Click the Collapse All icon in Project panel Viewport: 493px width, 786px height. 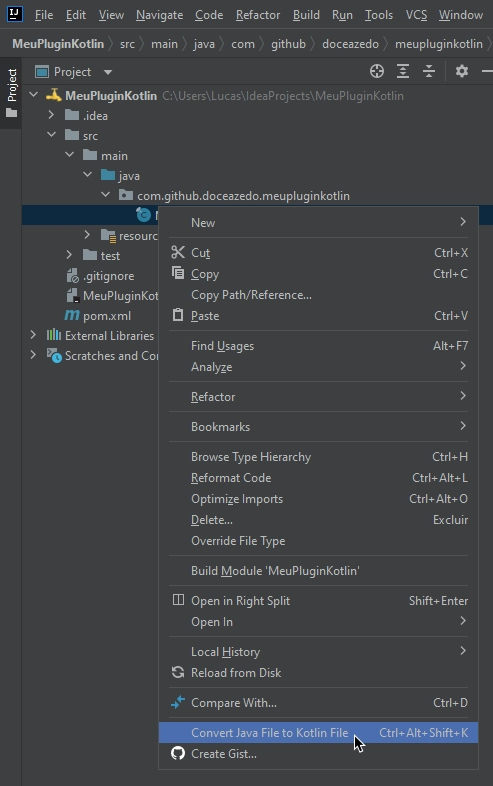click(429, 72)
